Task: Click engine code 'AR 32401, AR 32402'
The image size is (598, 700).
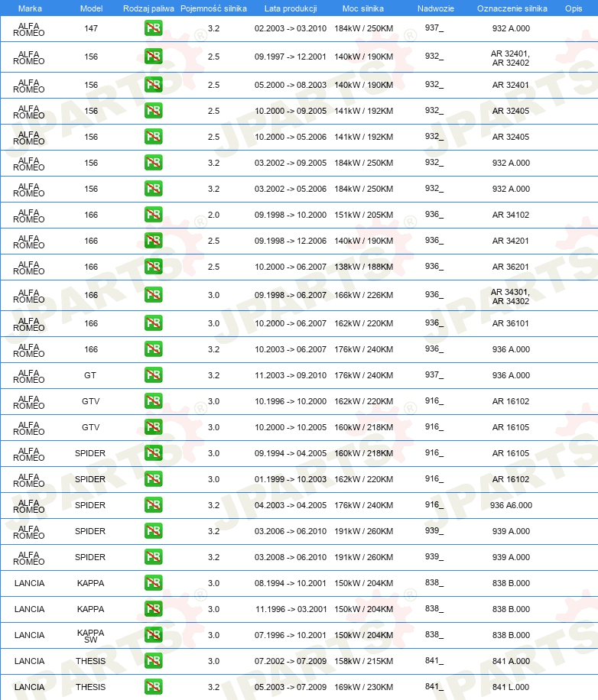Action: pos(511,58)
